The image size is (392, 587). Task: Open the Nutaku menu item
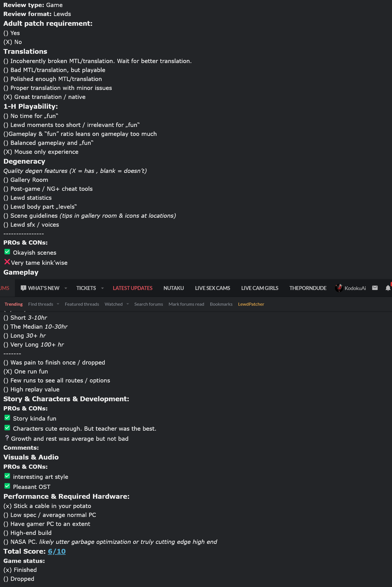pyautogui.click(x=174, y=288)
